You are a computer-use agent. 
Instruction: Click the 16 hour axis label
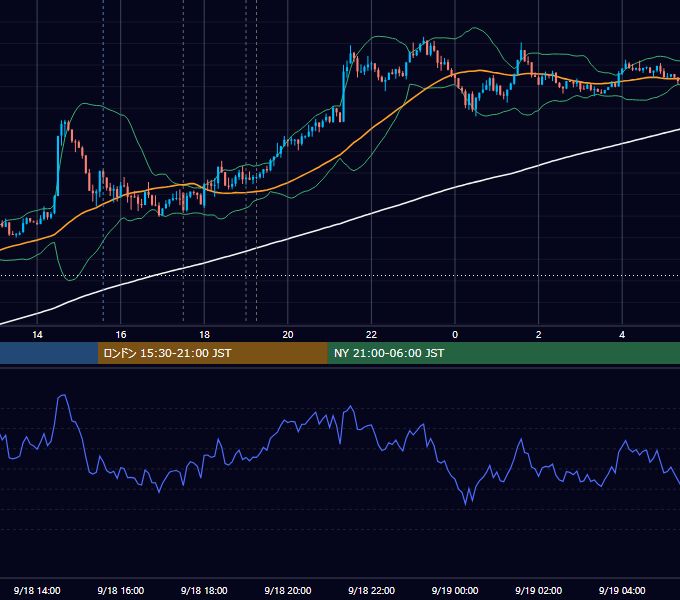(121, 335)
